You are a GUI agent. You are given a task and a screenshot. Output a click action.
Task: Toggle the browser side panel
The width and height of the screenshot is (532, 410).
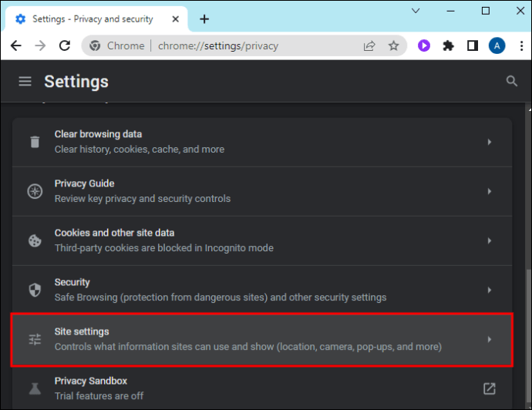click(x=472, y=45)
